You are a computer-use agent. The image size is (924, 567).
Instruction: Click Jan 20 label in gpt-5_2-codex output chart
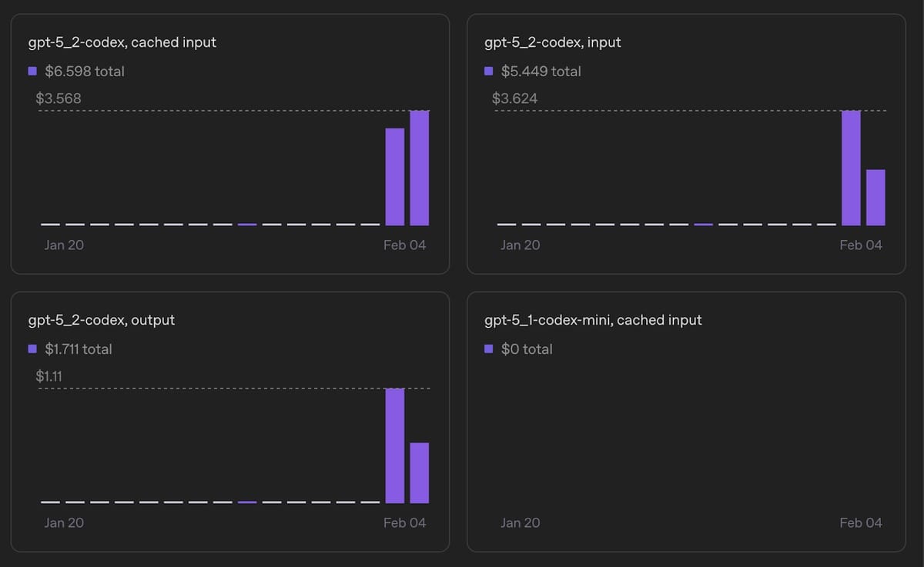tap(64, 523)
